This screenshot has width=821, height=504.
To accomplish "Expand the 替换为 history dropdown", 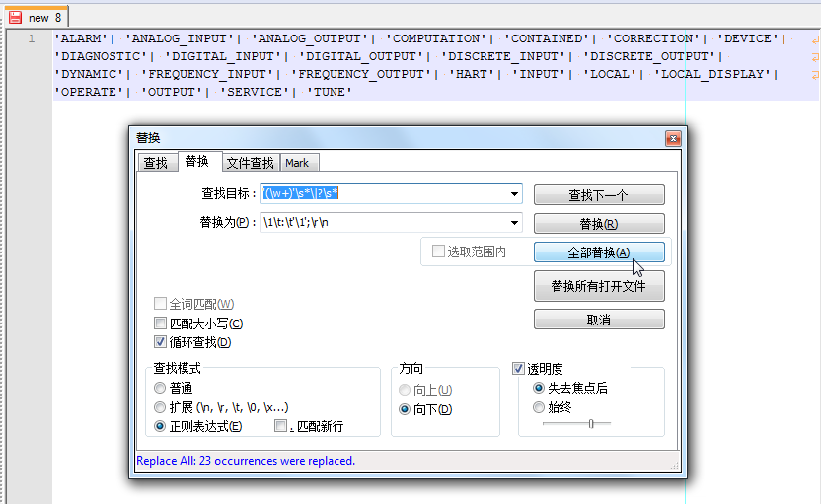I will click(x=514, y=223).
